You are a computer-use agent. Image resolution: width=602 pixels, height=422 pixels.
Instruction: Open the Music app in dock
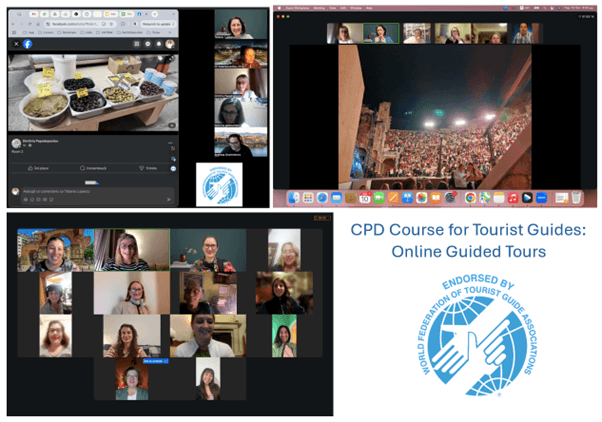[x=513, y=197]
